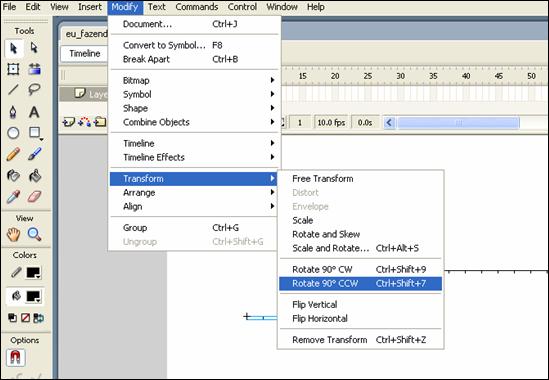Expand the Bitmap submenu
Viewport: 549px width, 380px height.
tap(194, 81)
